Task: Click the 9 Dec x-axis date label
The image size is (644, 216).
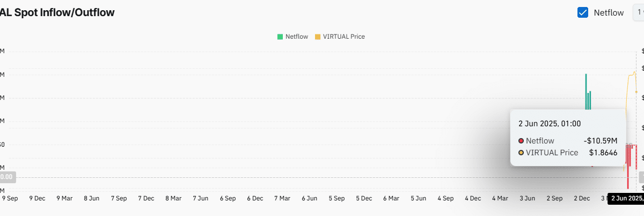Action: pyautogui.click(x=37, y=198)
